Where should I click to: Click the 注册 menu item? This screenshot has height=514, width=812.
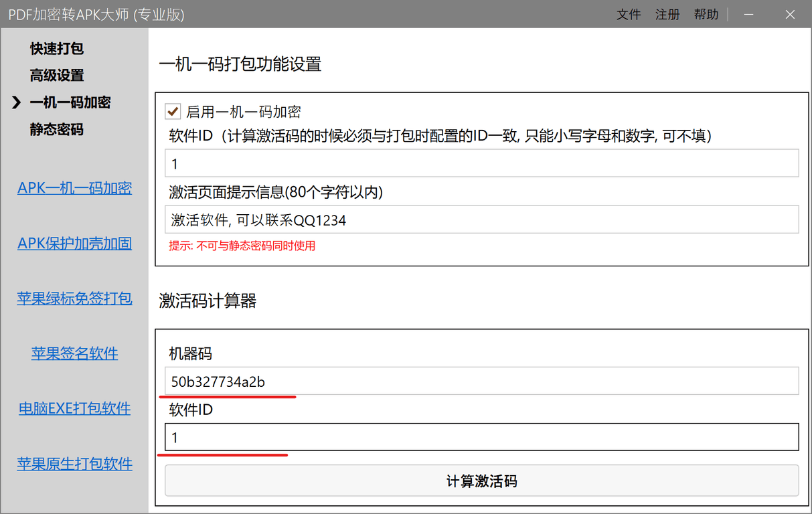(667, 14)
